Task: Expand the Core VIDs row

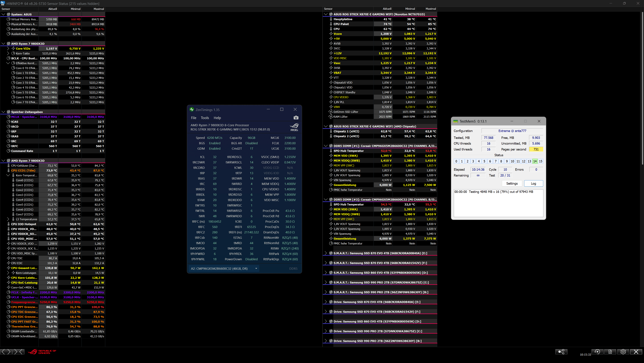Action: coord(8,49)
